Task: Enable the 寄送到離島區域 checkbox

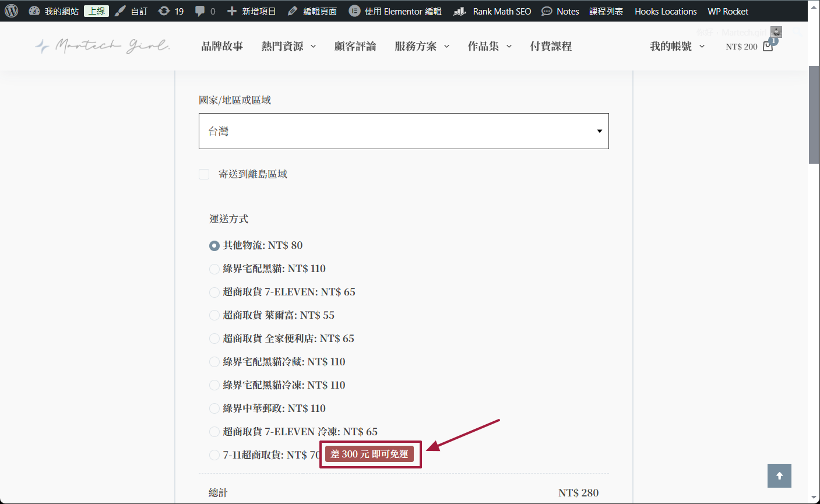Action: 204,174
